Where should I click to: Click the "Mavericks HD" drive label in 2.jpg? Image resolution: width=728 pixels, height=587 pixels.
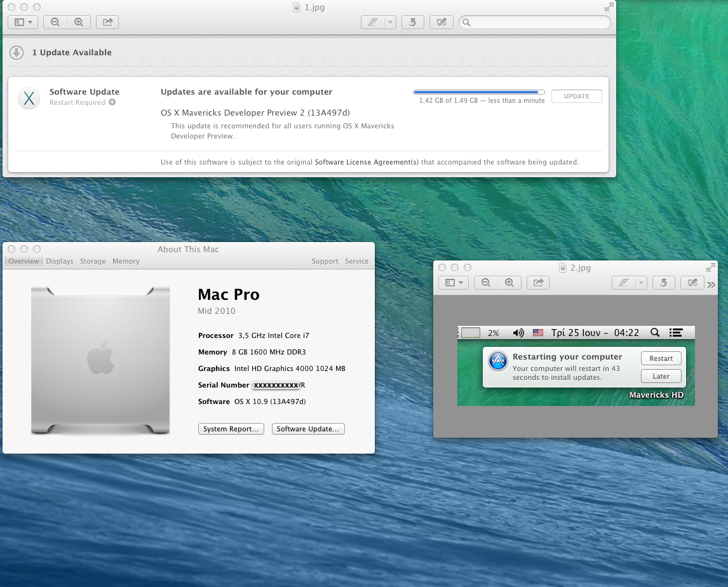[656, 395]
